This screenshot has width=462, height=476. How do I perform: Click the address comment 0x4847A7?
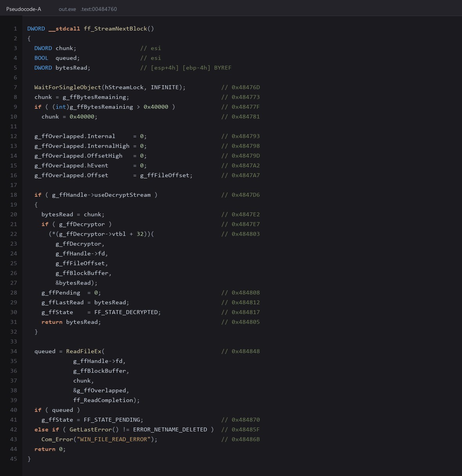tap(240, 175)
